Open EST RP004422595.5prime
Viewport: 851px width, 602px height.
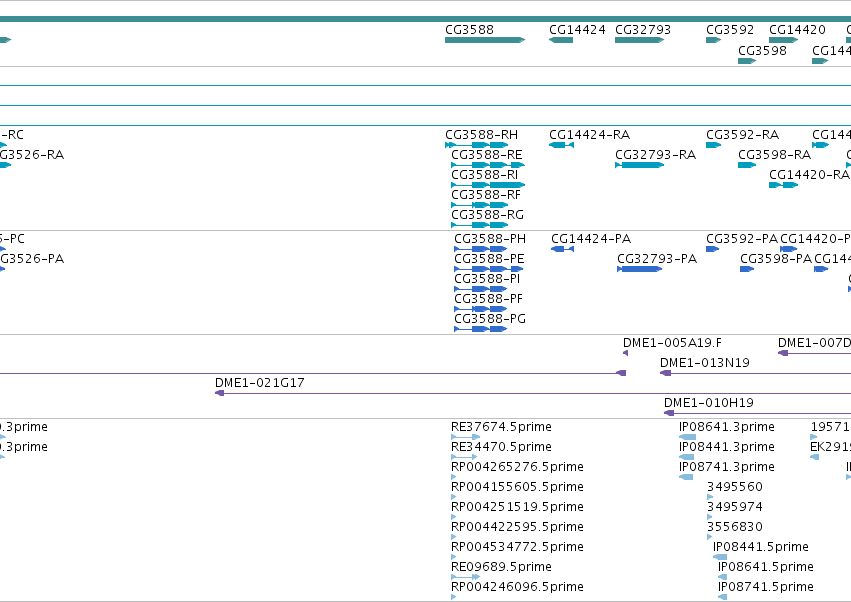(x=454, y=537)
